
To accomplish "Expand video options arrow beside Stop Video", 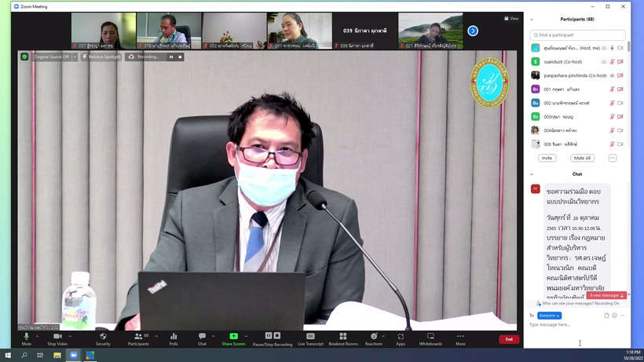I will pyautogui.click(x=70, y=336).
